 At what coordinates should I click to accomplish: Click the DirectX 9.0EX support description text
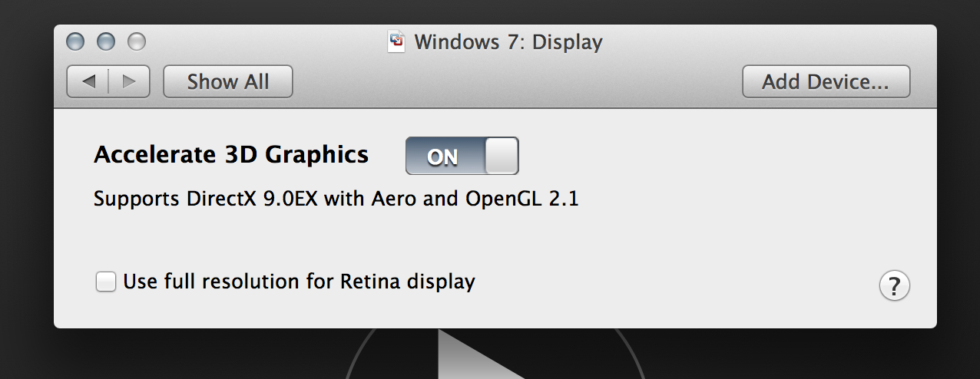[336, 199]
